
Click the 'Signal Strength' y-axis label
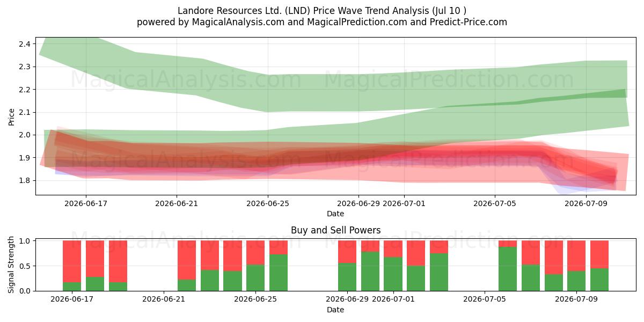11,265
